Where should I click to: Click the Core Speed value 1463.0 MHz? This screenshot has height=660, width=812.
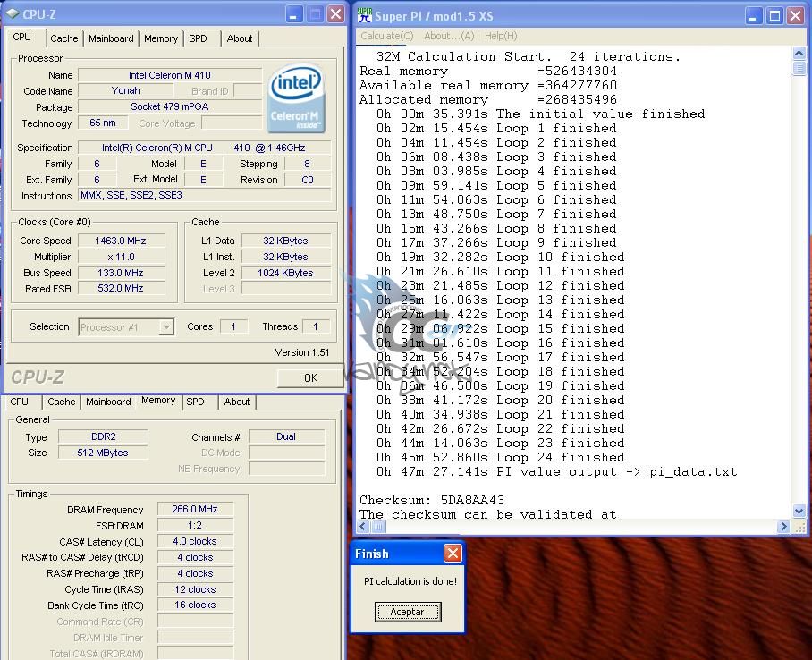pos(121,241)
